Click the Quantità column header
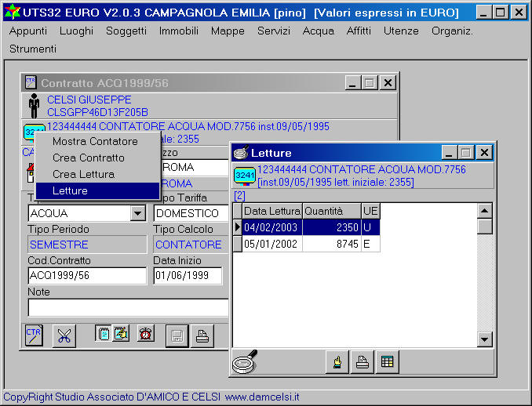Screen dimensions: 532x406 (331, 211)
